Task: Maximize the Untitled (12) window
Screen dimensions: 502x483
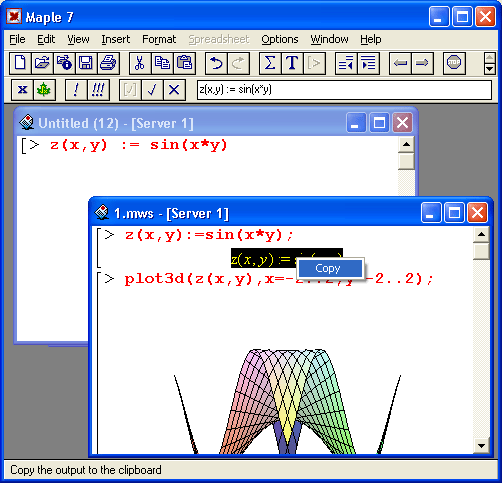Action: coord(379,123)
